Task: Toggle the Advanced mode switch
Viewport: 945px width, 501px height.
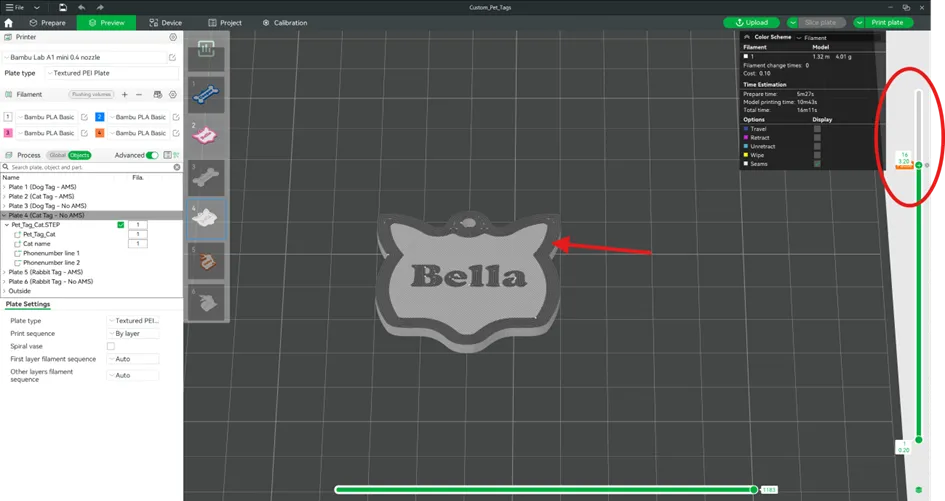Action: click(x=152, y=155)
